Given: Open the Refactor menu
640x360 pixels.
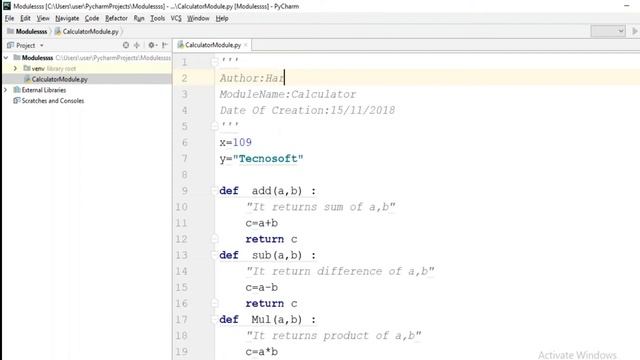Looking at the screenshot, I should pos(116,18).
